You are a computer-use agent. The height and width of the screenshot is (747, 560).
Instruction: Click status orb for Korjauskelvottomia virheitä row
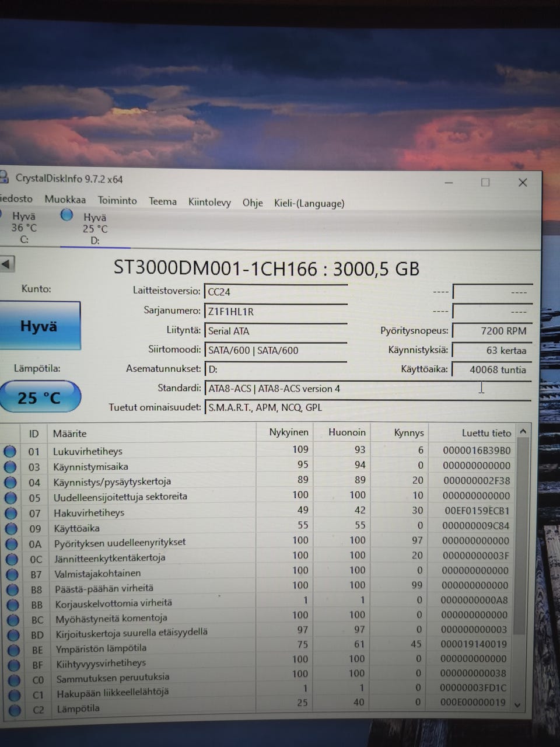point(13,605)
